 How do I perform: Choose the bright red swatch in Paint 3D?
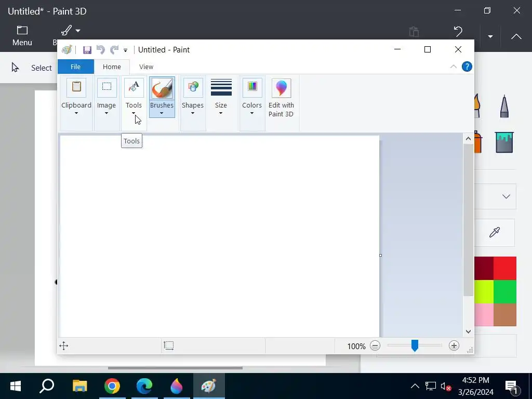click(505, 269)
